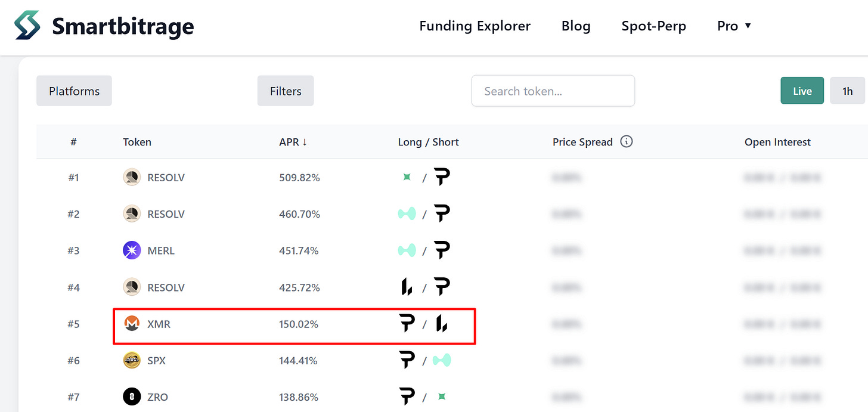Viewport: 868px width, 412px height.
Task: Click the APR value 144.41%
Action: click(x=298, y=361)
